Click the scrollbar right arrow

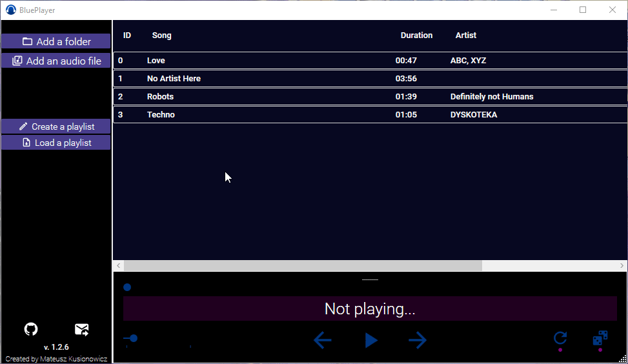(x=622, y=265)
